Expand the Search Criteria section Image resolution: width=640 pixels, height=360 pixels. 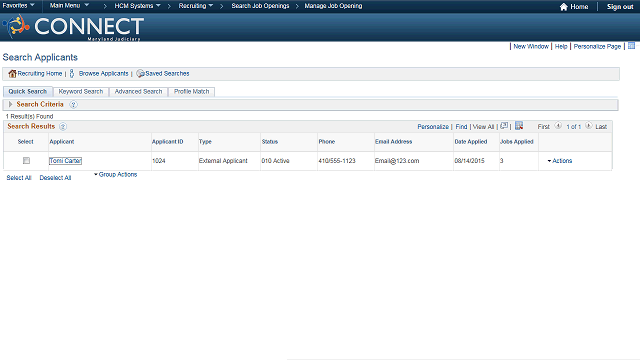pyautogui.click(x=11, y=104)
